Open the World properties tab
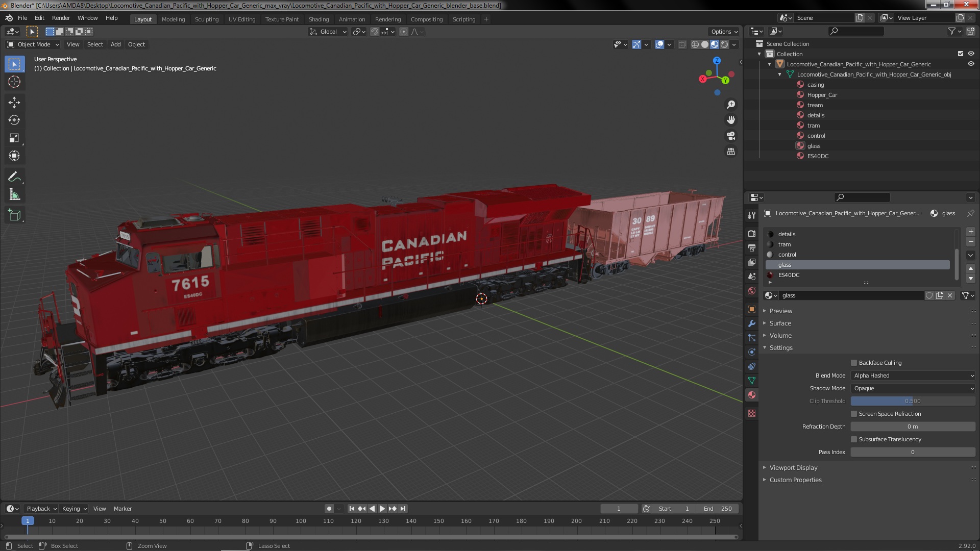This screenshot has height=551, width=980. click(x=751, y=291)
